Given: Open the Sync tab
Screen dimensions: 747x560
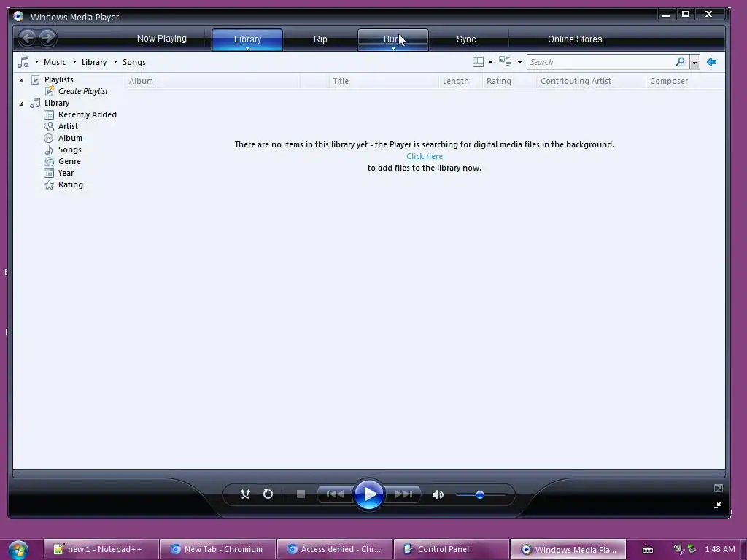Looking at the screenshot, I should 466,39.
